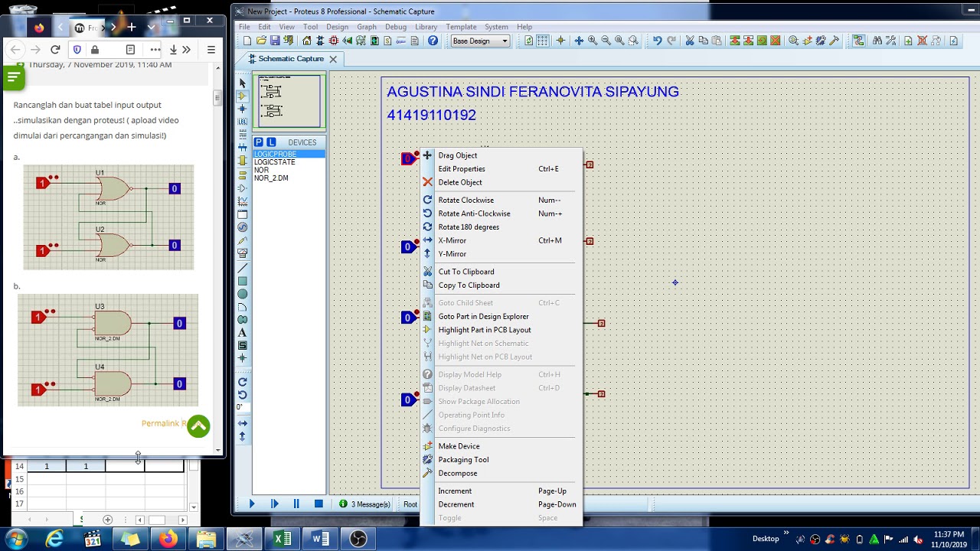Open Project folder toolbar icon
The image size is (980, 551).
pos(261,41)
